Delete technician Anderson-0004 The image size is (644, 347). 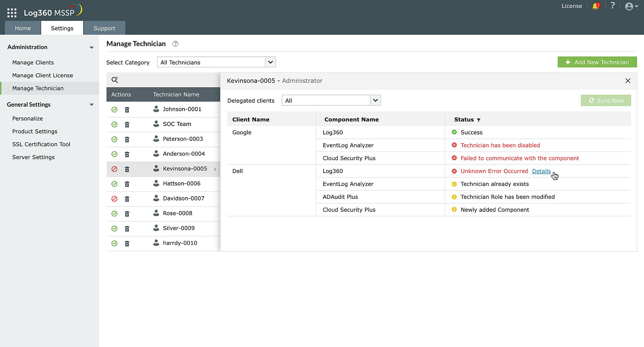(127, 154)
